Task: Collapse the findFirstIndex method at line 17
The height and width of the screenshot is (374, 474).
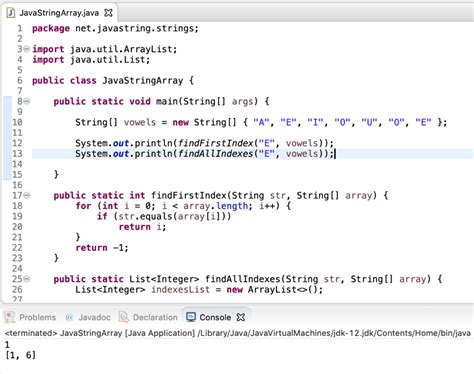Action: pos(27,195)
